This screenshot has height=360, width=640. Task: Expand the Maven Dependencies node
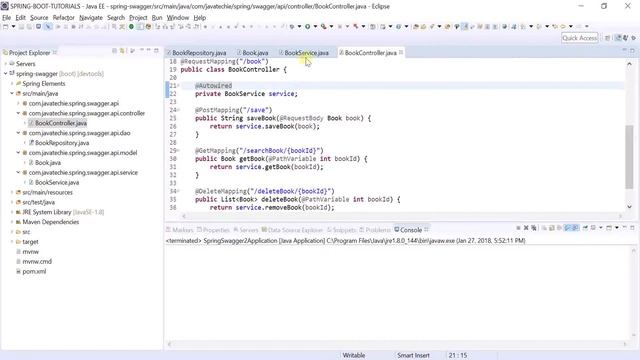pyautogui.click(x=12, y=222)
